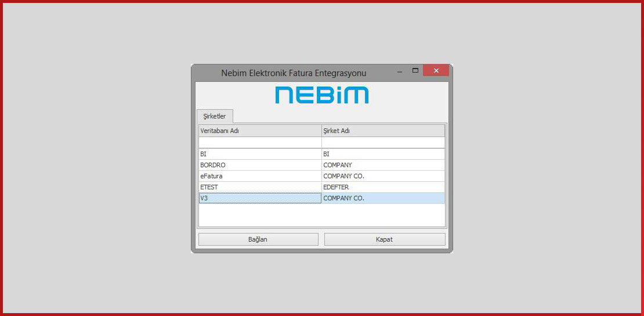Minimize the Nebim Elektronik Fatura window
The width and height of the screenshot is (644, 316).
click(400, 71)
